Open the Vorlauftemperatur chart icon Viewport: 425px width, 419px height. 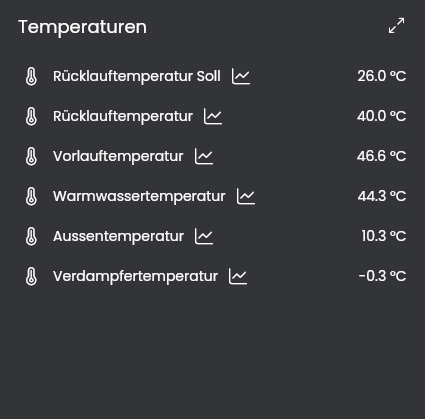click(x=204, y=156)
